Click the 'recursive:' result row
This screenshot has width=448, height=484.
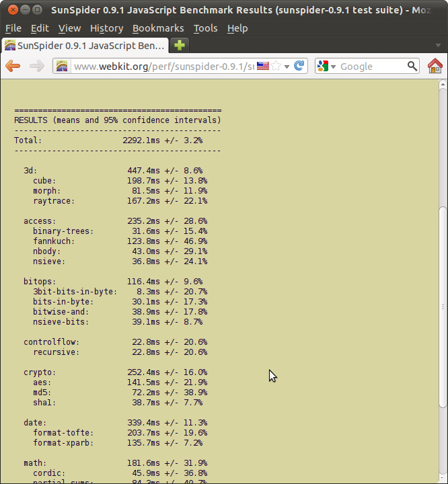[x=120, y=352]
